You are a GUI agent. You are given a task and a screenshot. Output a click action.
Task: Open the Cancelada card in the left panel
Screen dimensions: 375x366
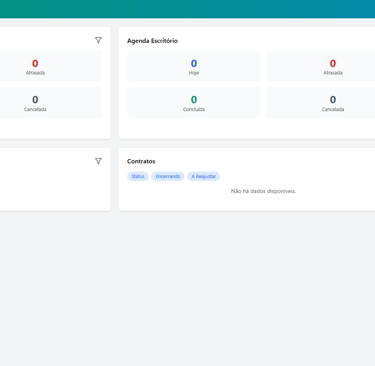click(x=51, y=103)
